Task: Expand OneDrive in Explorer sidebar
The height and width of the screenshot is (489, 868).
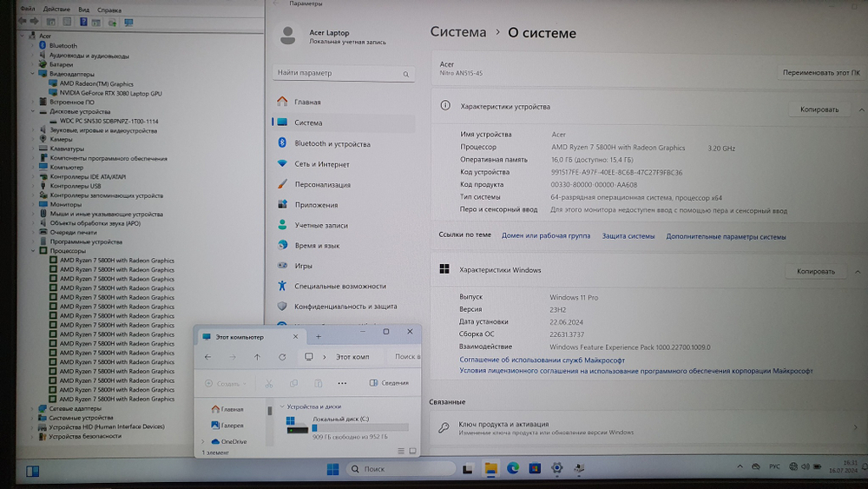Action: click(x=203, y=442)
